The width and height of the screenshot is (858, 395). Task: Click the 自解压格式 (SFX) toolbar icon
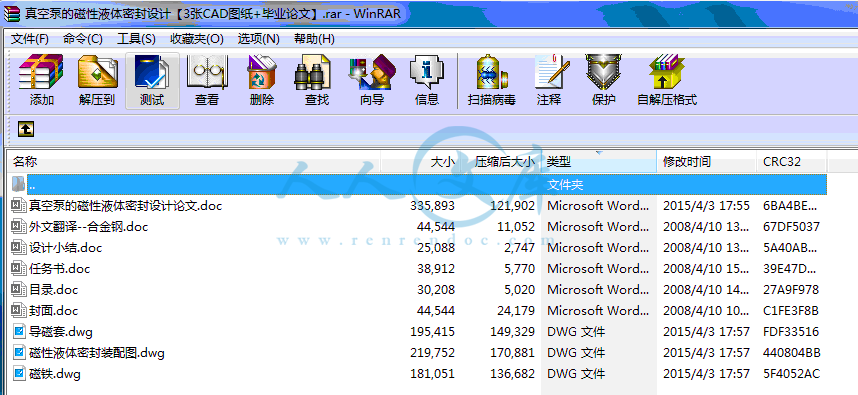coord(666,72)
